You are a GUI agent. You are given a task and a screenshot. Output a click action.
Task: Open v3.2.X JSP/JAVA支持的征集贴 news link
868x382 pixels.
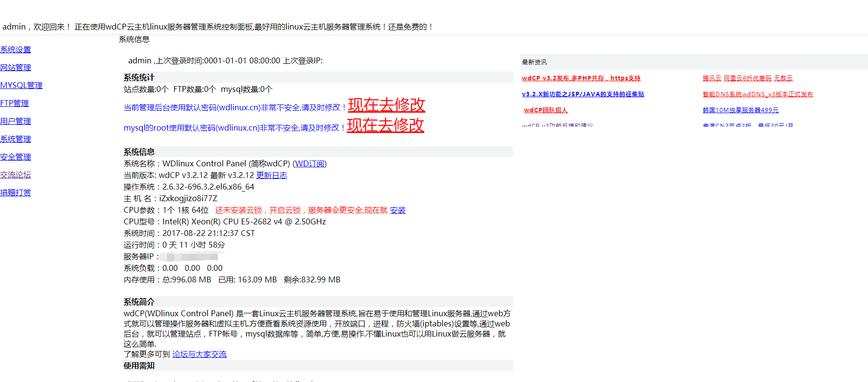point(583,94)
